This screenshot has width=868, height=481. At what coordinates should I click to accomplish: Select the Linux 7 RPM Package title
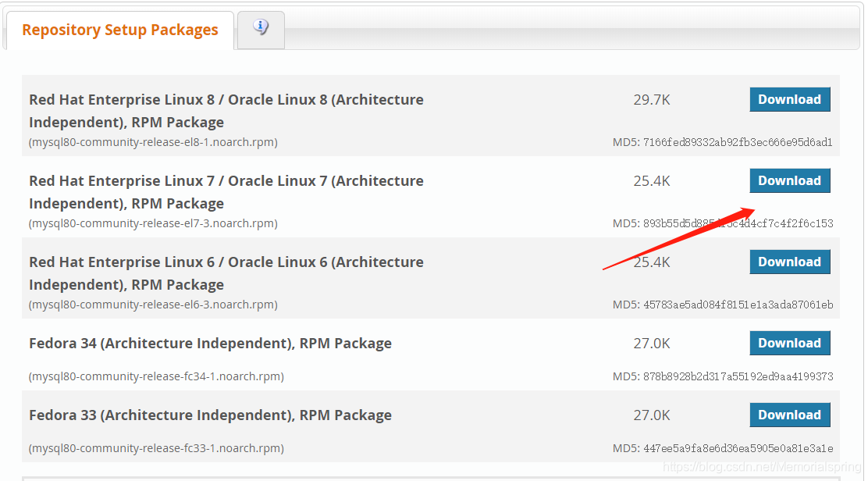point(226,192)
